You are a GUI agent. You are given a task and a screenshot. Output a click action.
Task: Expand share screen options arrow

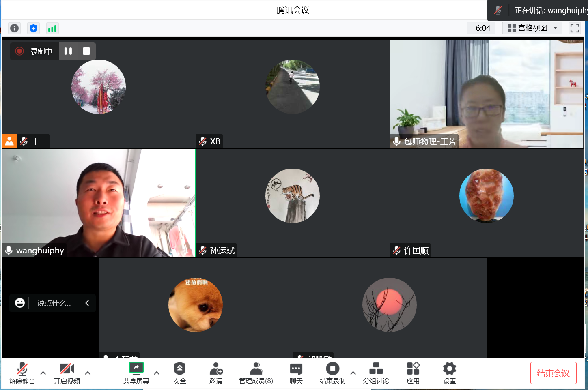(x=157, y=373)
